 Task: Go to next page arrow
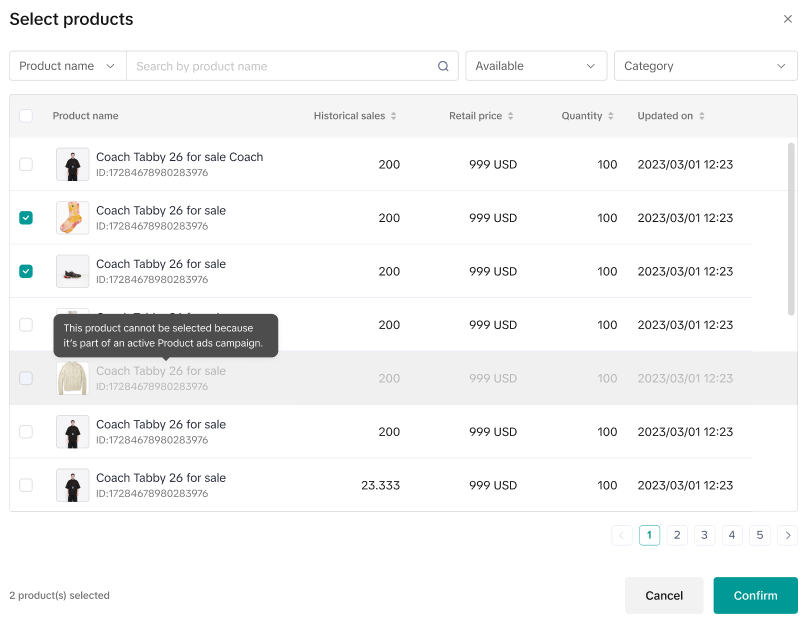point(787,535)
